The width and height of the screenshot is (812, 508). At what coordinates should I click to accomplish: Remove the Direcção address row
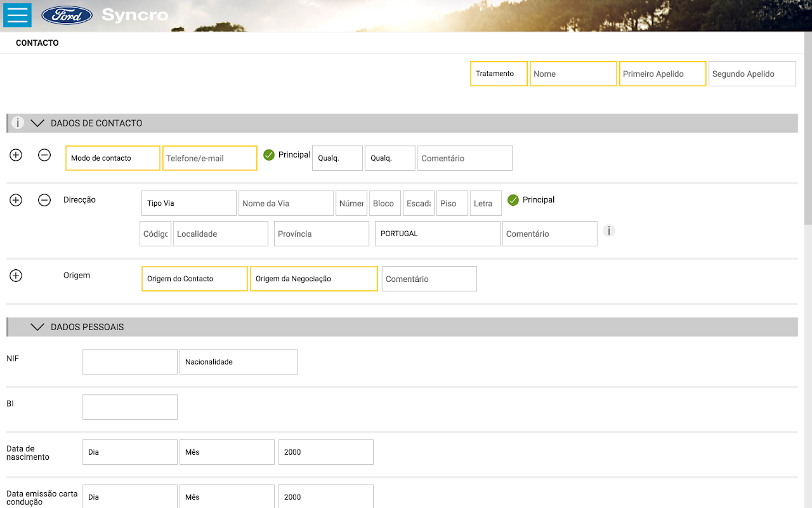coord(44,200)
